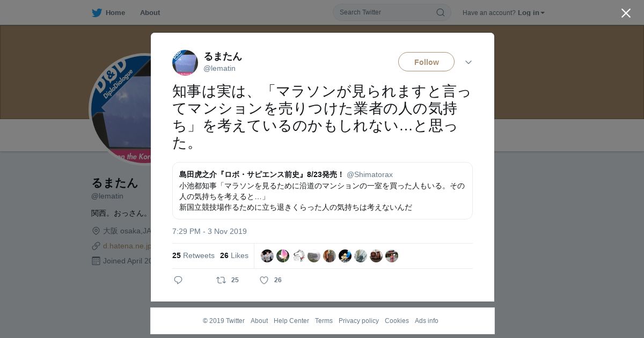Image resolution: width=644 pixels, height=338 pixels.
Task: Follow the @lematin account
Action: click(426, 62)
